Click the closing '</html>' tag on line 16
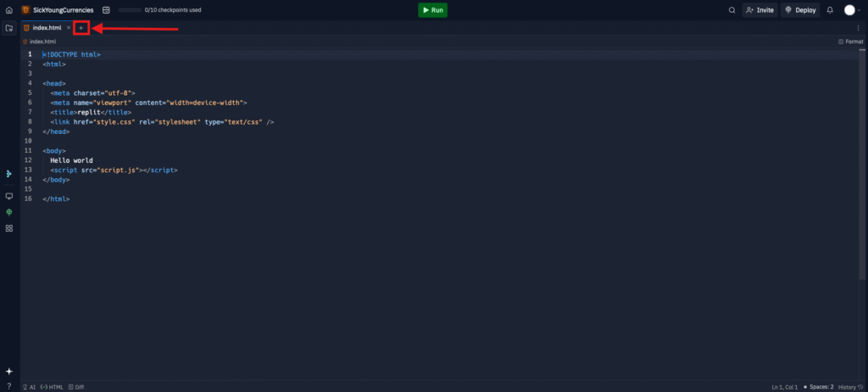This screenshot has height=392, width=868. click(x=56, y=199)
